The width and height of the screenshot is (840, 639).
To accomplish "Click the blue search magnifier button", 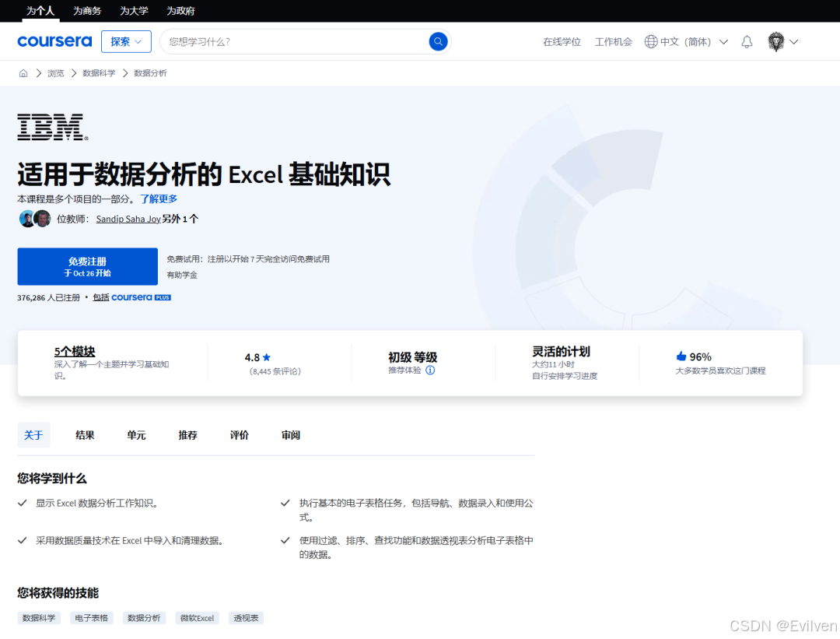I will [438, 41].
